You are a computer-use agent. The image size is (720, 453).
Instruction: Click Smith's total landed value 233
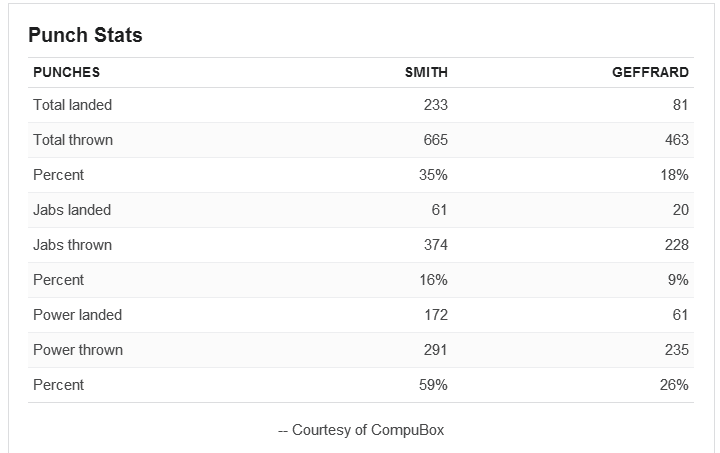point(435,105)
